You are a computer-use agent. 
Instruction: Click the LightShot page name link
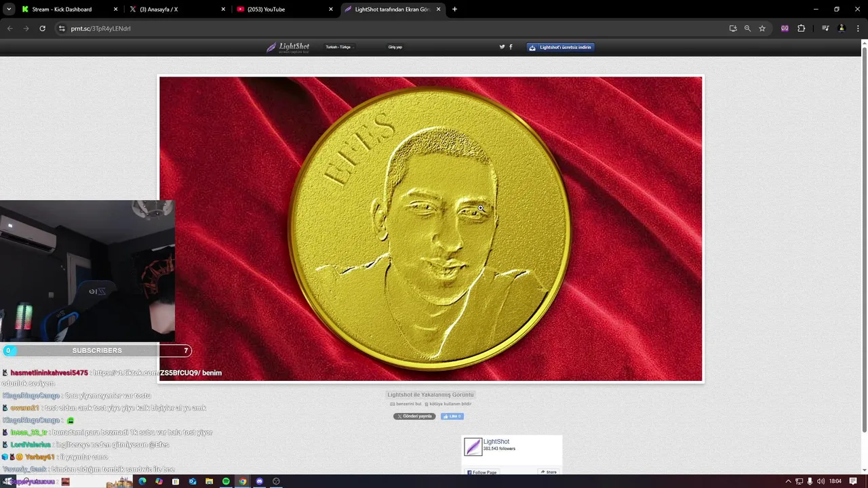[x=496, y=442]
